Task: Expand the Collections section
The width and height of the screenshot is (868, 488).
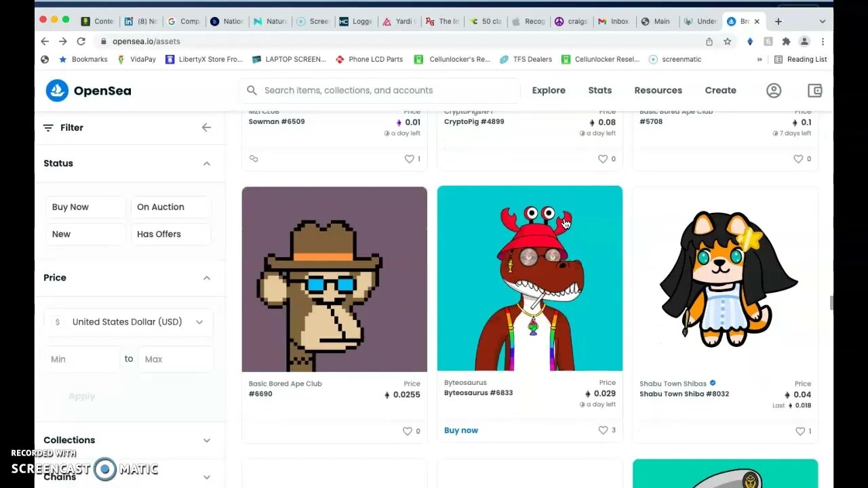Action: click(206, 440)
